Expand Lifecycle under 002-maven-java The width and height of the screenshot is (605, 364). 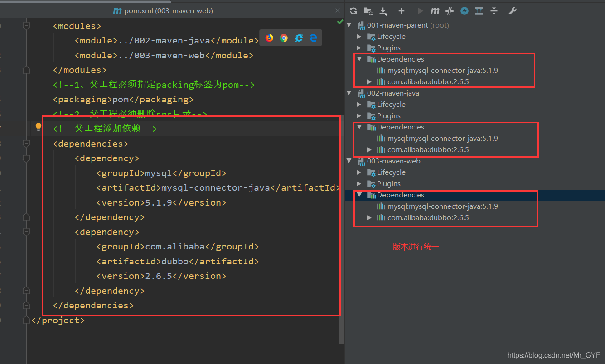(359, 104)
